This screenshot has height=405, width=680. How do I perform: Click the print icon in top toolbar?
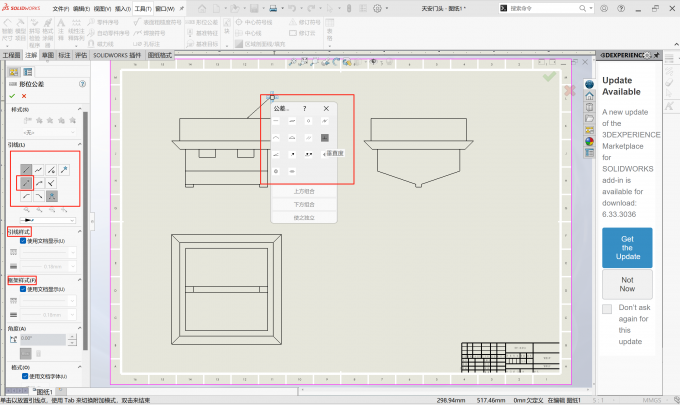pos(273,8)
